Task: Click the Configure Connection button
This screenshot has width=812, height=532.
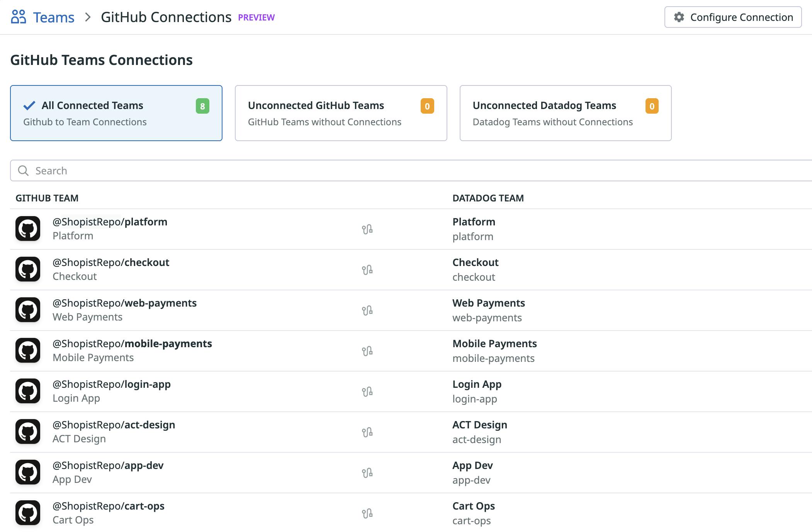Action: pos(733,17)
